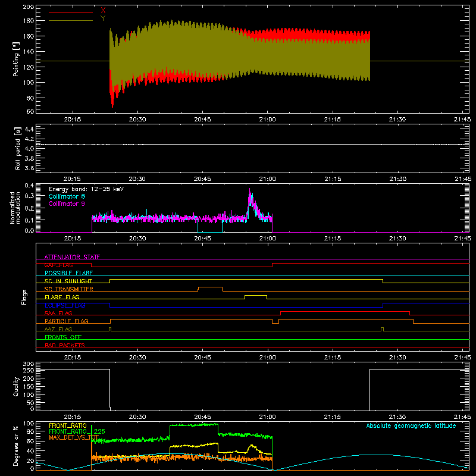
Task: Click the ECLIPSE_FLAG label
Action: 65,305
